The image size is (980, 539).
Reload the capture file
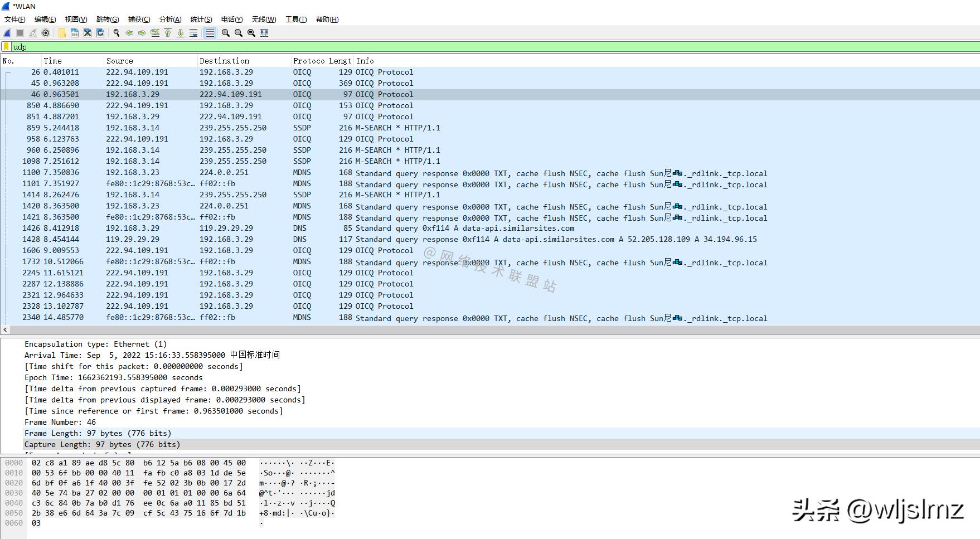[x=100, y=33]
